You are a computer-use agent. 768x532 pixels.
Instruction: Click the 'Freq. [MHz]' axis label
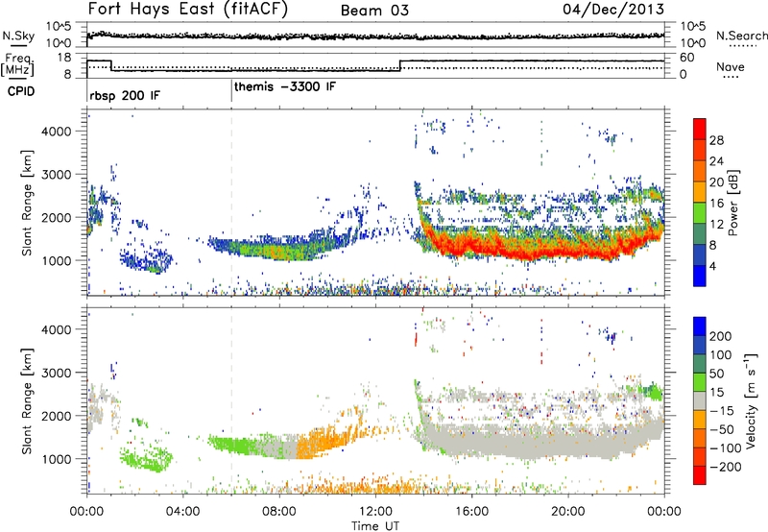pyautogui.click(x=17, y=64)
